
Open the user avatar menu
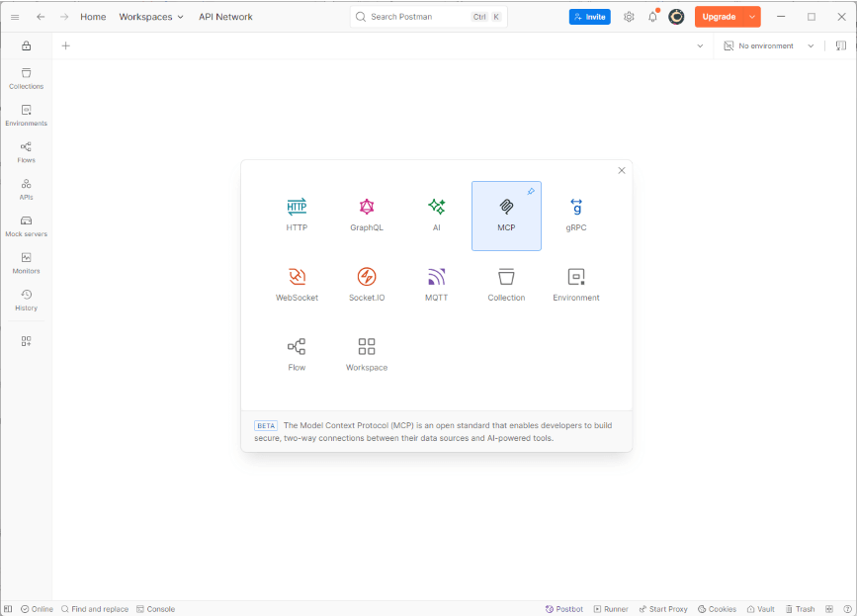point(676,17)
